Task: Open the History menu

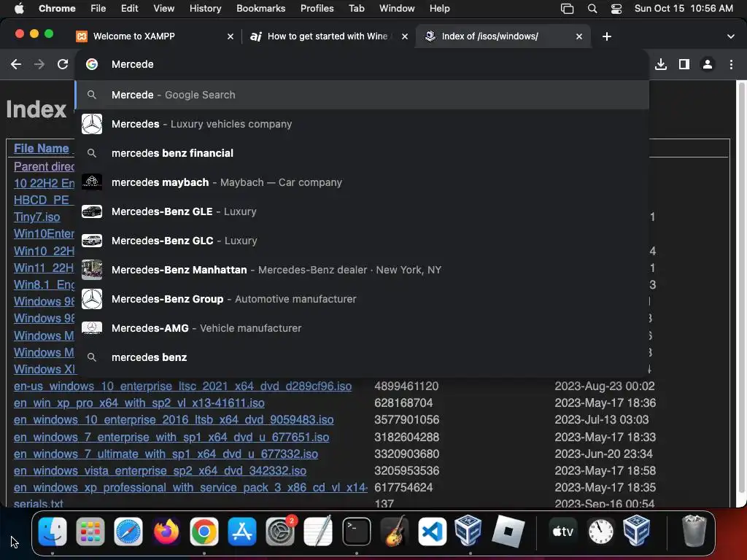Action: point(205,9)
